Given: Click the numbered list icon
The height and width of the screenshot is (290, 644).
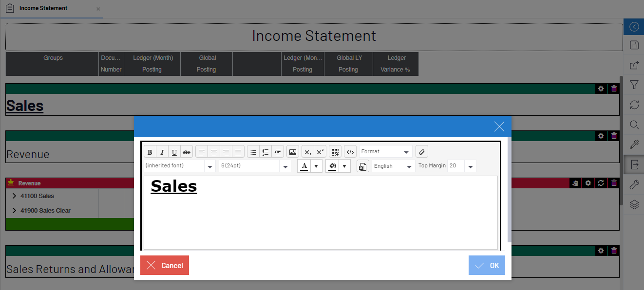Looking at the screenshot, I should point(265,152).
